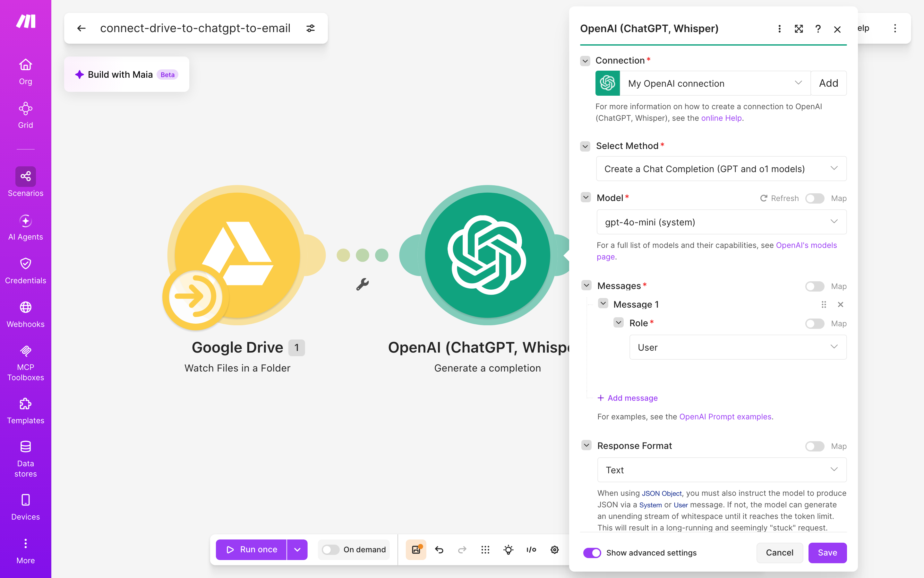Viewport: 924px width, 578px height.
Task: Open OpenAI panel three-dot options menu
Action: [x=779, y=29]
